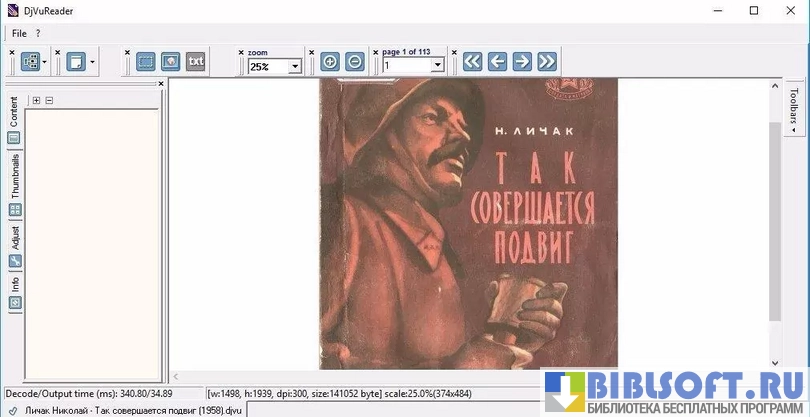This screenshot has width=810, height=417.
Task: Click the image snapshot tool icon
Action: point(171,62)
